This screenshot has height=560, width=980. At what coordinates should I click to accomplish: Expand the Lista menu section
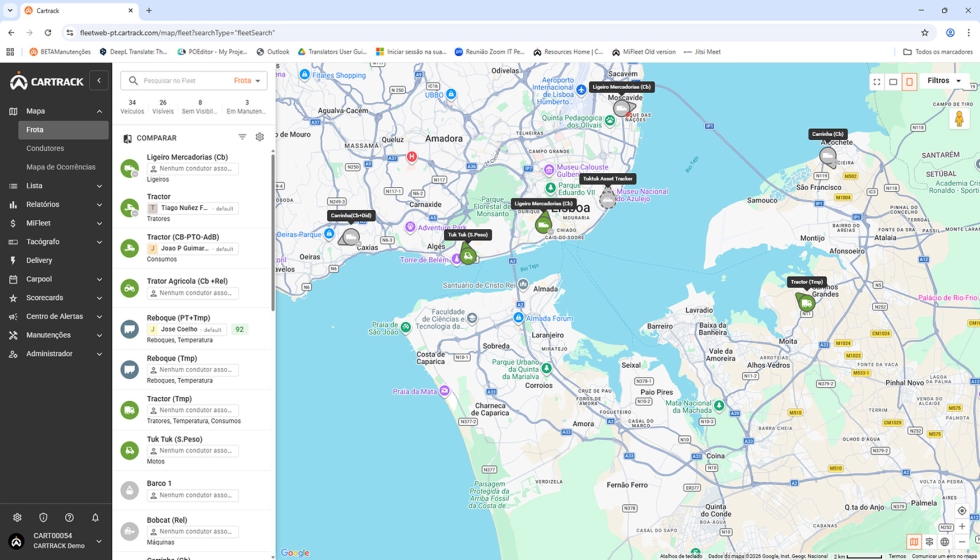(x=99, y=186)
